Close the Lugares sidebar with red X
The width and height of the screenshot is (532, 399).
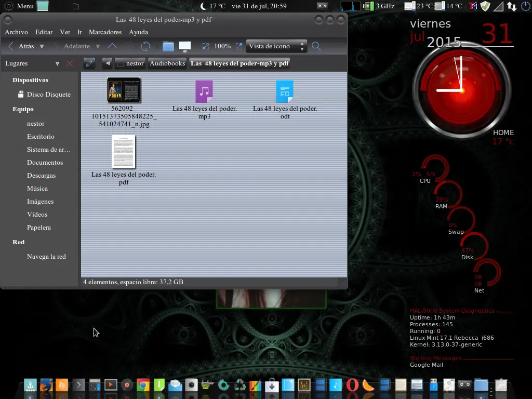tap(70, 63)
